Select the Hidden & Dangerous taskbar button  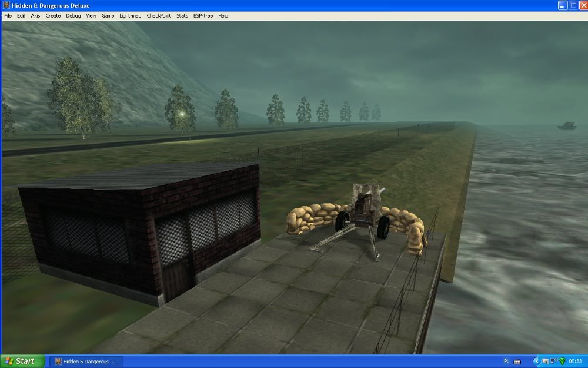click(x=86, y=362)
